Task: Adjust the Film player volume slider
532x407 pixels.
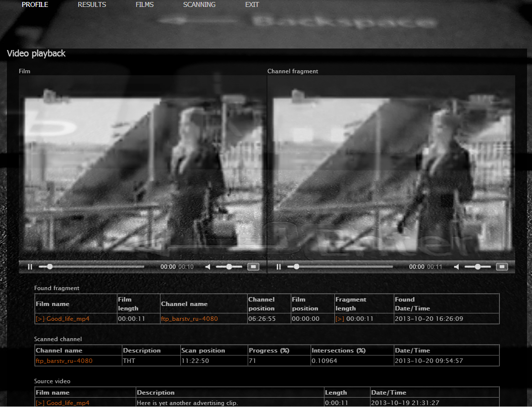Action: (229, 267)
